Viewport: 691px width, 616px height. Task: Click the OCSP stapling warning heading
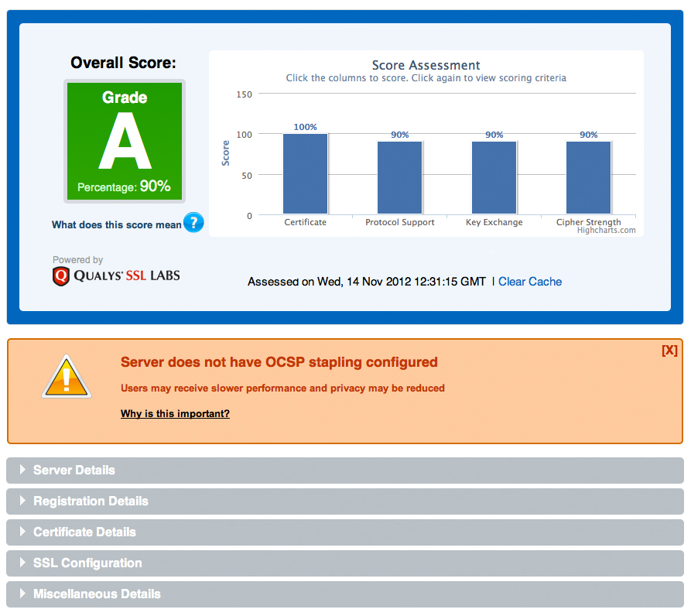click(279, 362)
